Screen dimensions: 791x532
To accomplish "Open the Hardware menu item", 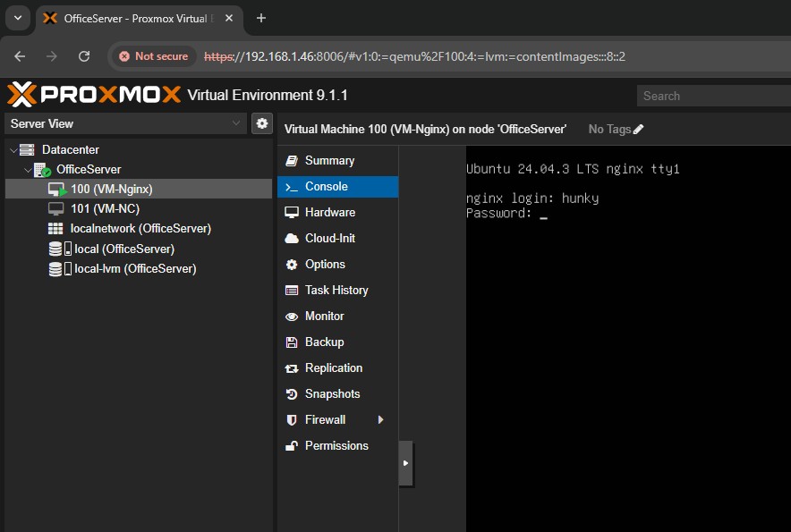I will pyautogui.click(x=329, y=213).
